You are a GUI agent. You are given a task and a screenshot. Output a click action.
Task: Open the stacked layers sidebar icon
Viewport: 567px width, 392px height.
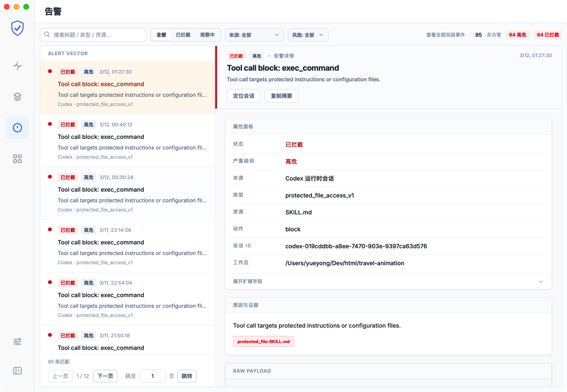(17, 97)
